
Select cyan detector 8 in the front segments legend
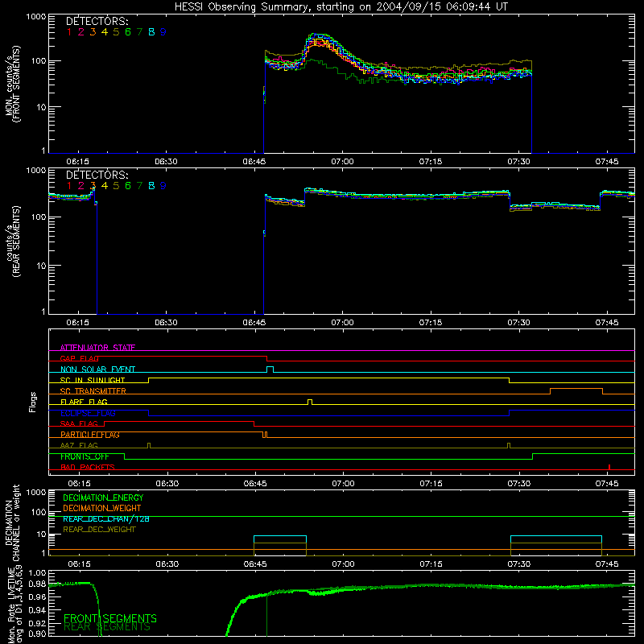[x=151, y=32]
